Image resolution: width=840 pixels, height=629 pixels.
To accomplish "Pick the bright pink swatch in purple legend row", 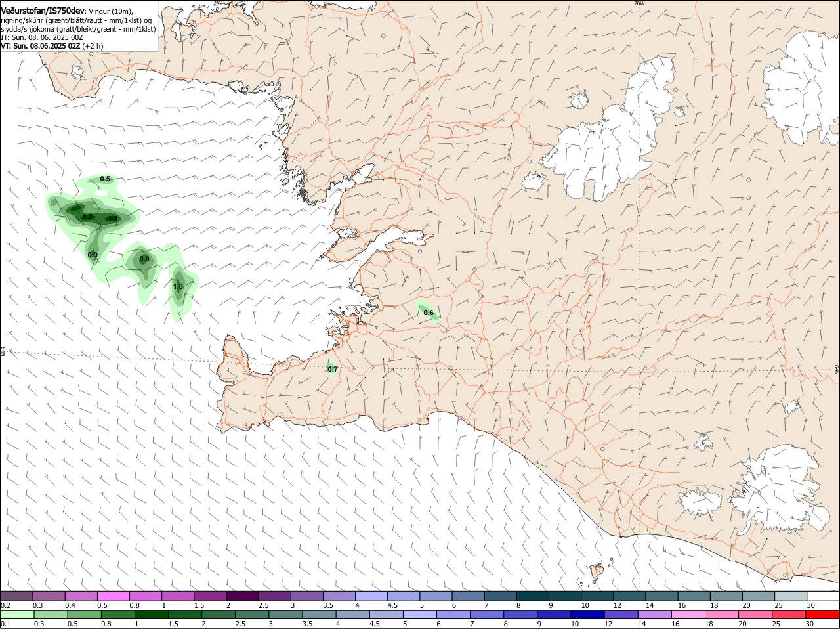I will [114, 596].
